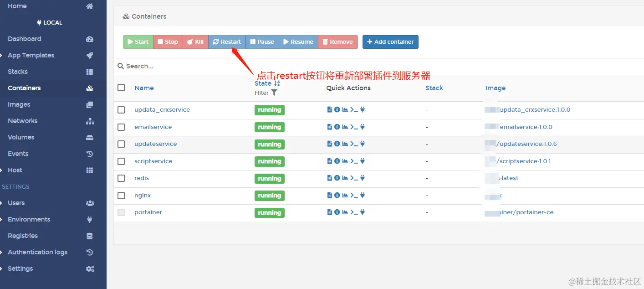
Task: Open the emailservice container link
Action: 153,127
